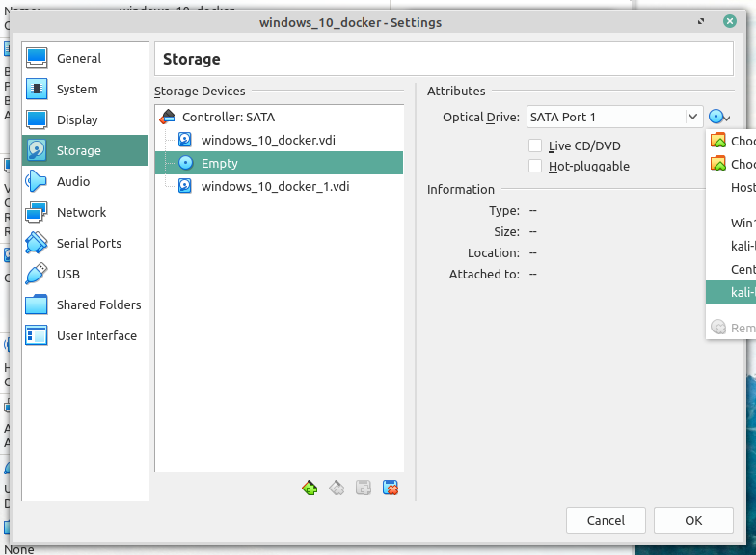Open the General settings category
The image size is (756, 555).
coord(85,58)
